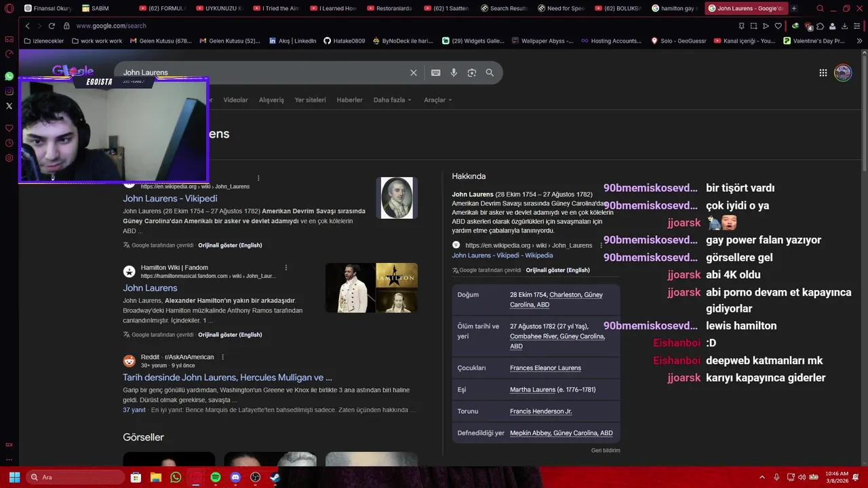868x488 pixels.
Task: Open the John Laurens - Vikipedi result
Action: point(170,199)
